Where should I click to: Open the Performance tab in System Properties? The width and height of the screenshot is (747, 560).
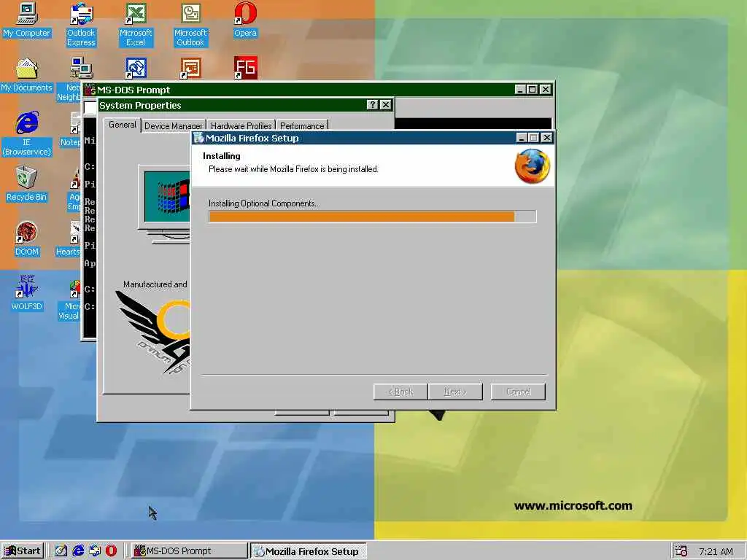(302, 125)
